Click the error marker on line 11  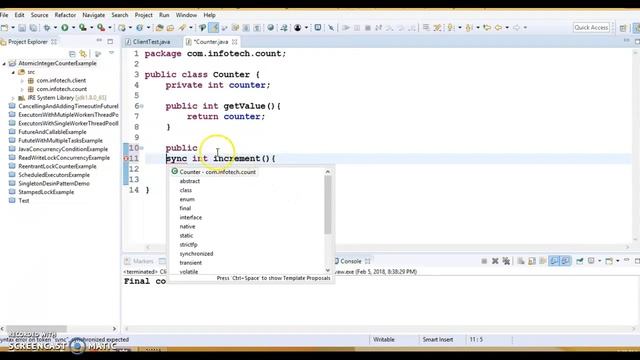pos(126,158)
